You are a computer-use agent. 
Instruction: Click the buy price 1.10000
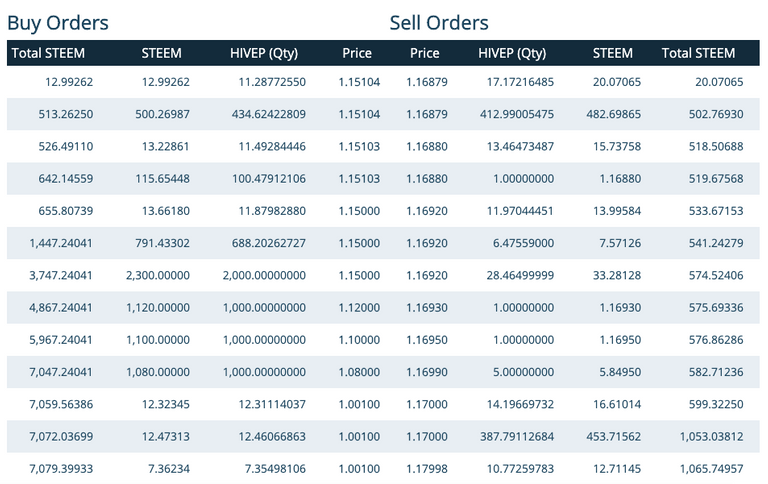tap(359, 340)
